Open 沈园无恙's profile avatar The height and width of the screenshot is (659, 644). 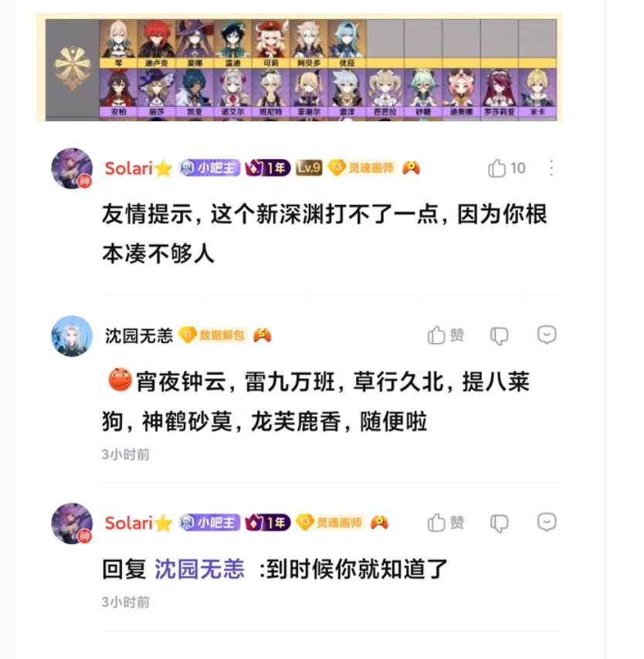72,336
